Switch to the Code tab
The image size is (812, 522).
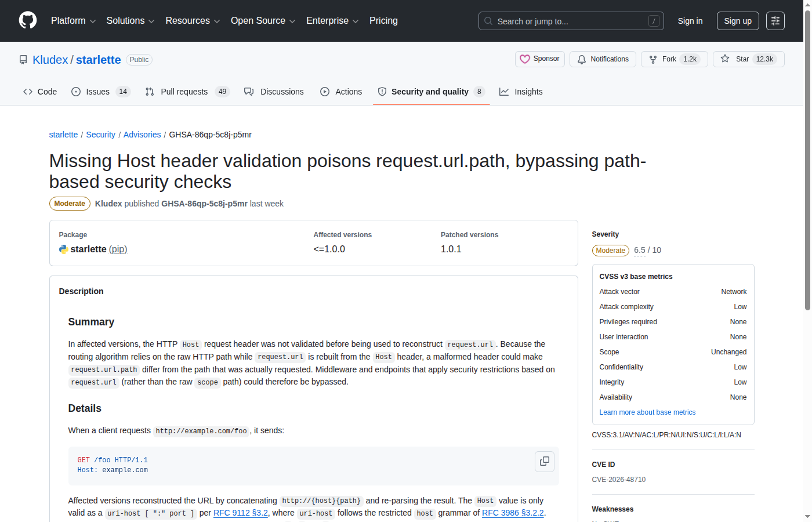coord(40,92)
